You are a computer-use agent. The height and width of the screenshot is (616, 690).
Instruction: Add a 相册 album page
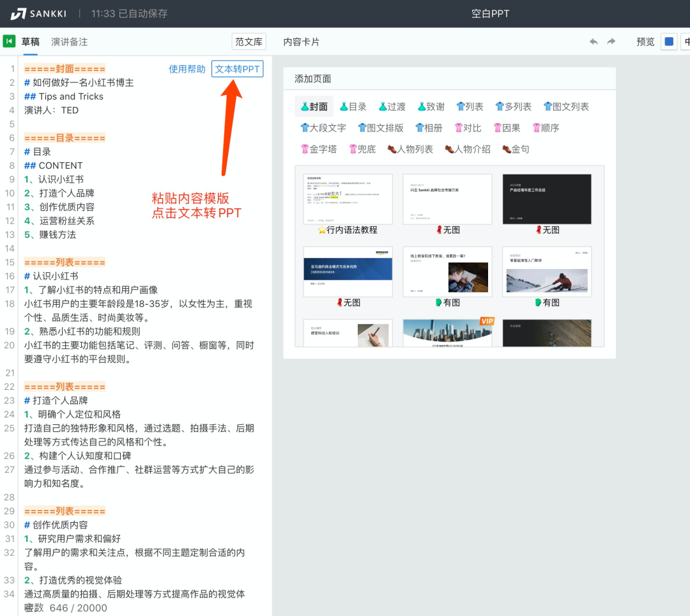[430, 128]
